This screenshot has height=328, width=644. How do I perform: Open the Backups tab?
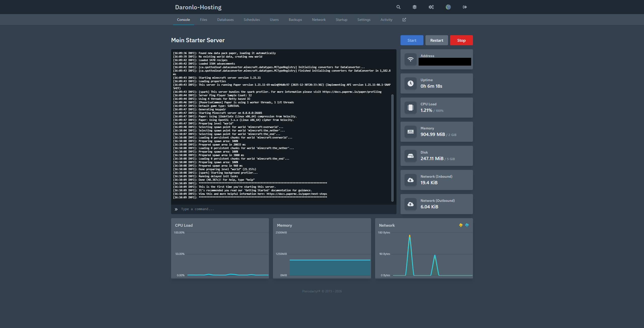click(295, 20)
